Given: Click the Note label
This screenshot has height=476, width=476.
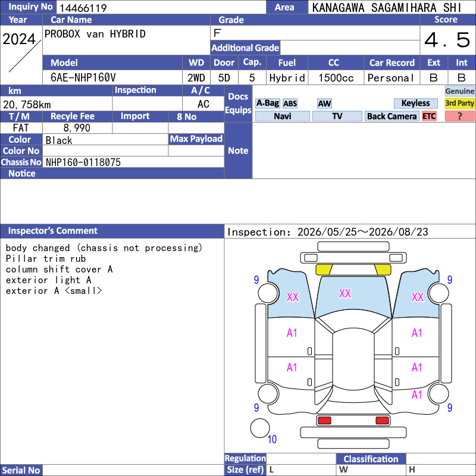Looking at the screenshot, I should coord(238,151).
